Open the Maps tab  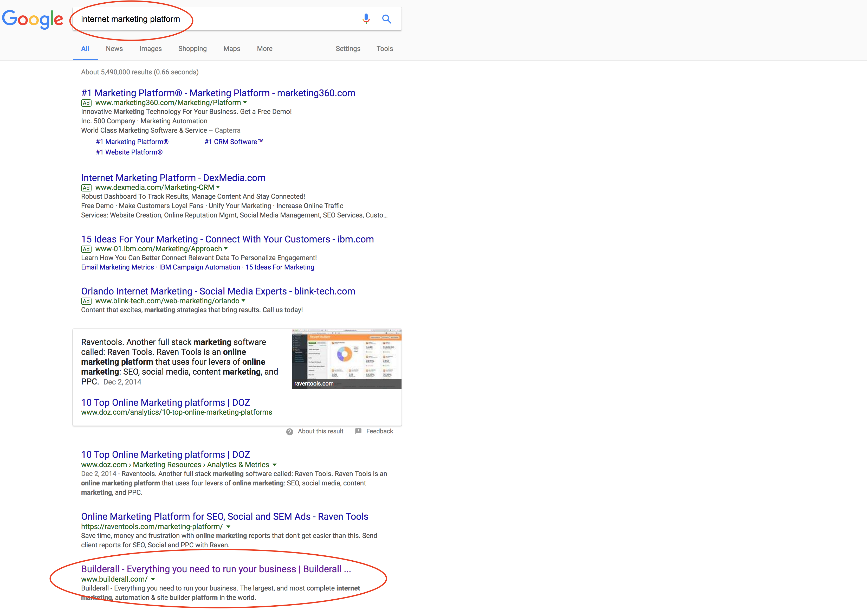232,49
